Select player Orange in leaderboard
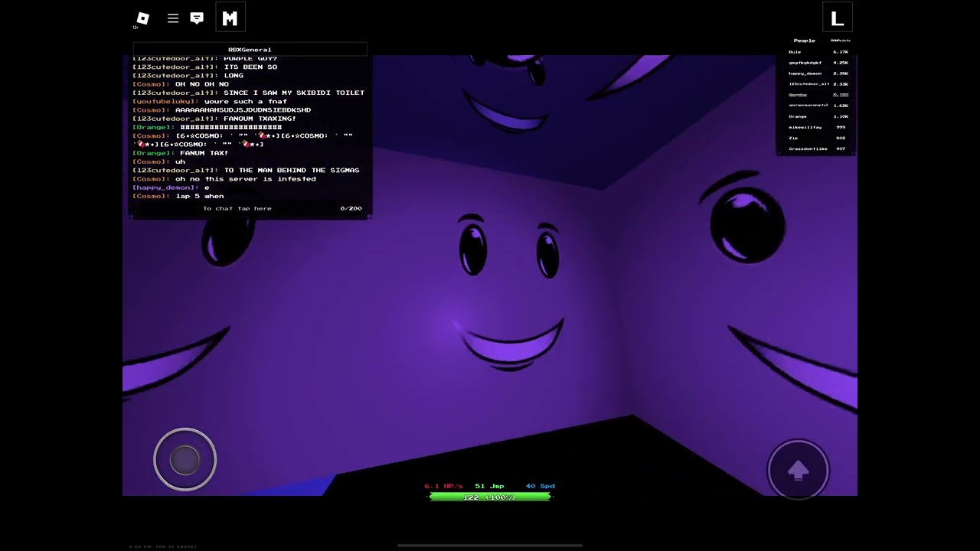The height and width of the screenshot is (551, 980). [x=818, y=116]
